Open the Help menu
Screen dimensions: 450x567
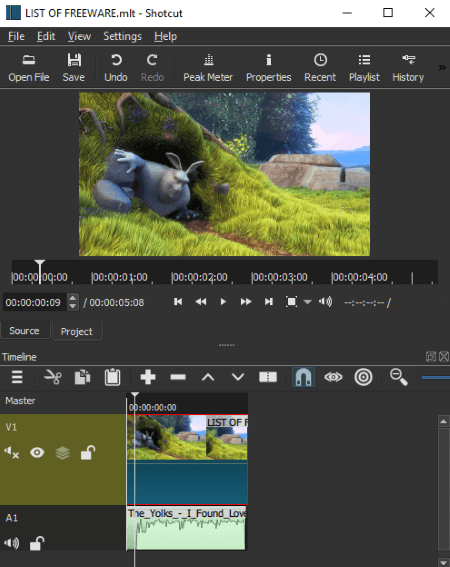point(165,37)
